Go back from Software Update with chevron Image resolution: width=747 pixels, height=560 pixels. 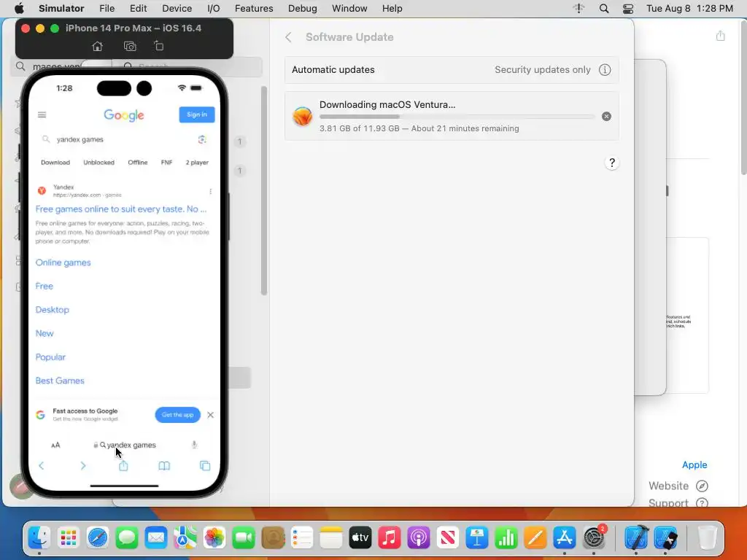(288, 37)
